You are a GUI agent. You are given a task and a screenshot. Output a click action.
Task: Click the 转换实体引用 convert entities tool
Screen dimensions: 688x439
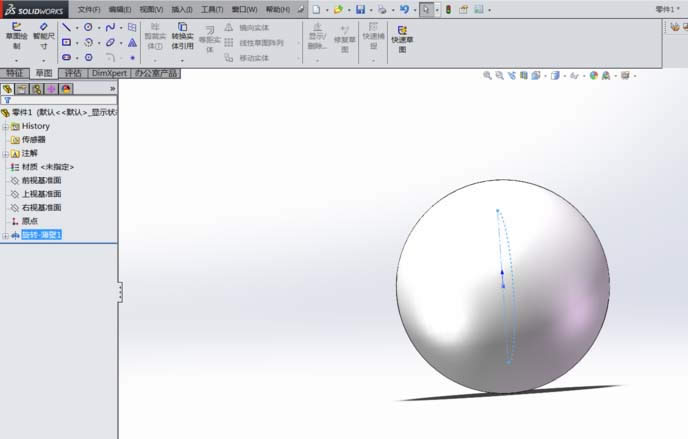tap(182, 36)
